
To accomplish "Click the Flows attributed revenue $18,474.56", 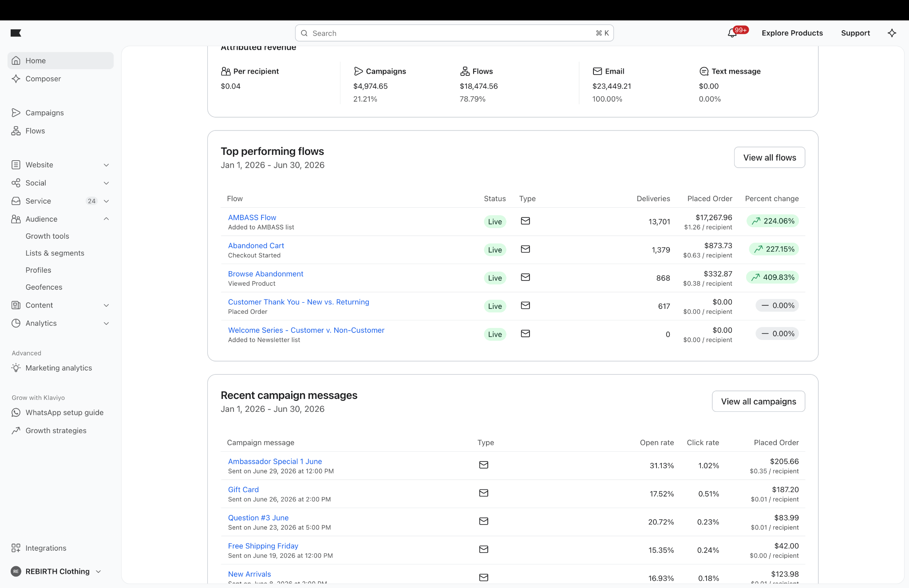I will 479,86.
